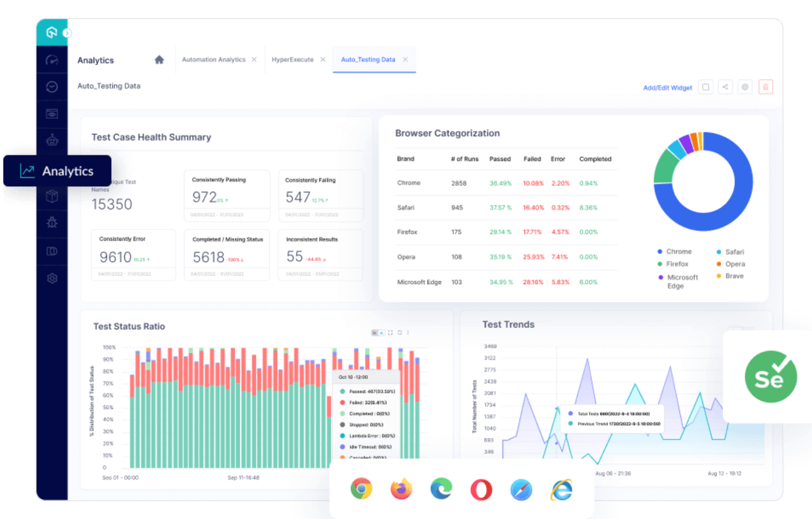Select the Microsoft Edge row brand name

coord(419,282)
